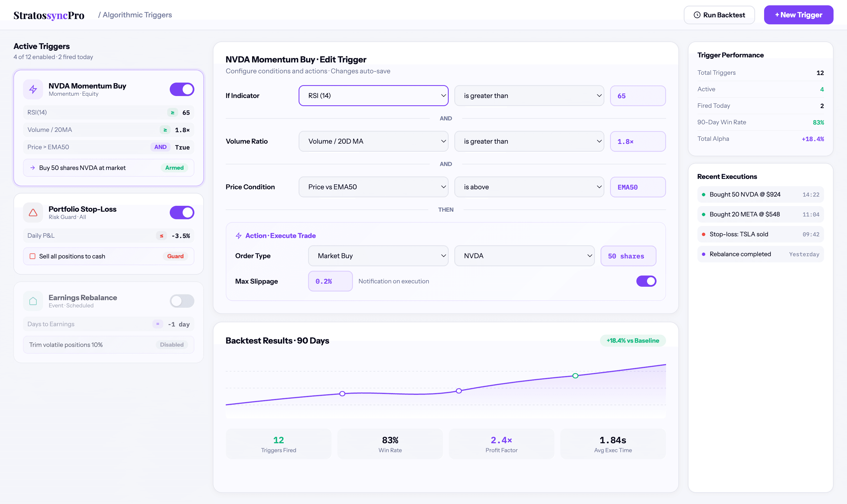The height and width of the screenshot is (504, 847).
Task: Disable the NVDA Momentum Buy trigger
Action: coord(182,89)
